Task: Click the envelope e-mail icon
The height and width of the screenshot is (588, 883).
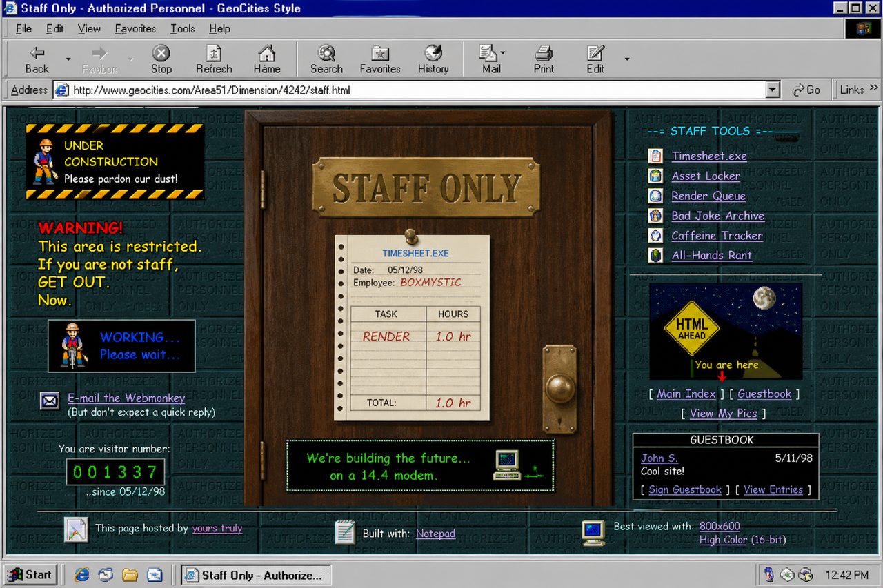Action: click(50, 401)
